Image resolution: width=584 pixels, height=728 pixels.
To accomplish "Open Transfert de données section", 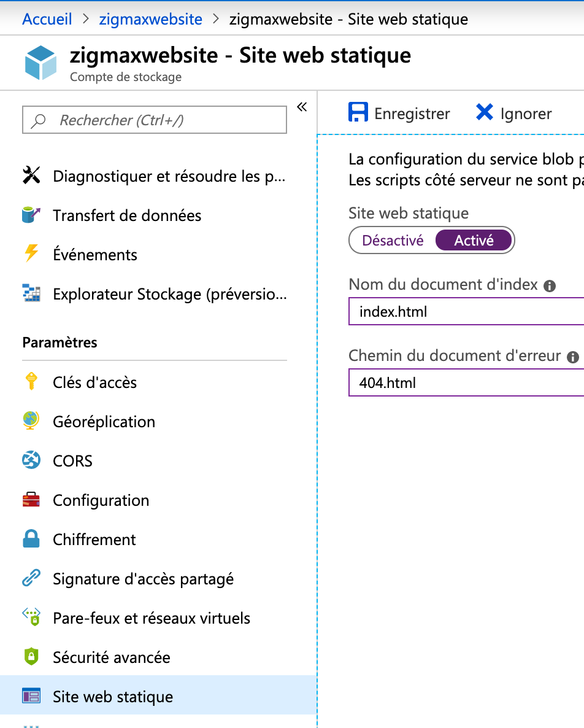I will point(127,215).
